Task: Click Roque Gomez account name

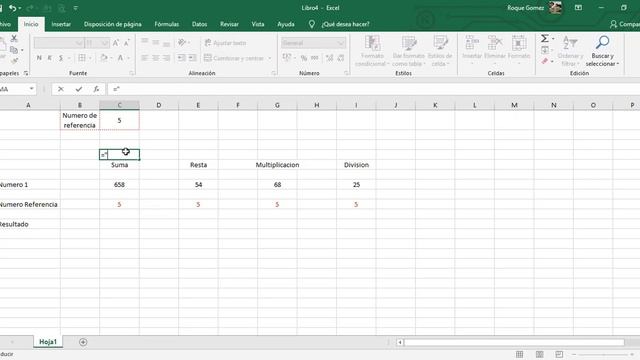Action: pos(525,8)
